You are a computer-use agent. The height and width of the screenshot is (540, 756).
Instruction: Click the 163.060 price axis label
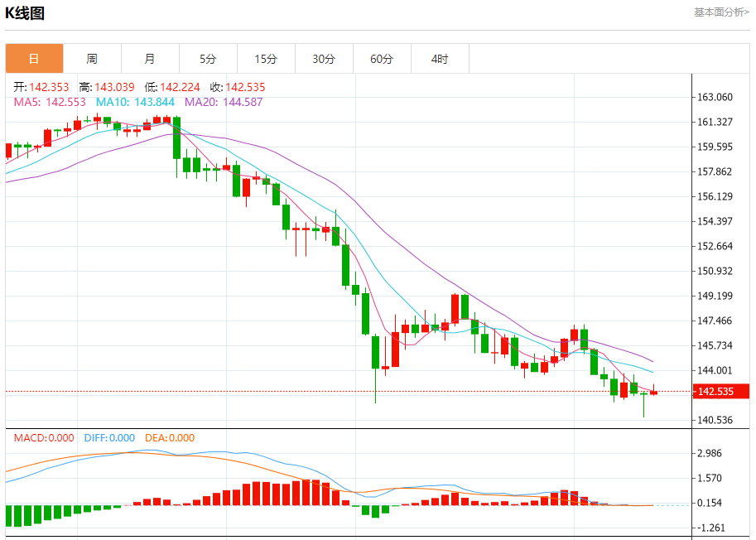[x=715, y=98]
